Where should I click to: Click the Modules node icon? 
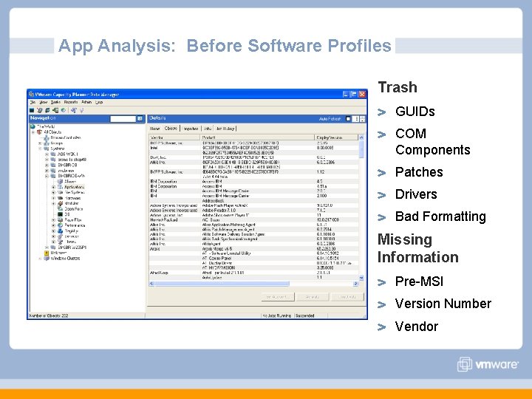(x=60, y=203)
